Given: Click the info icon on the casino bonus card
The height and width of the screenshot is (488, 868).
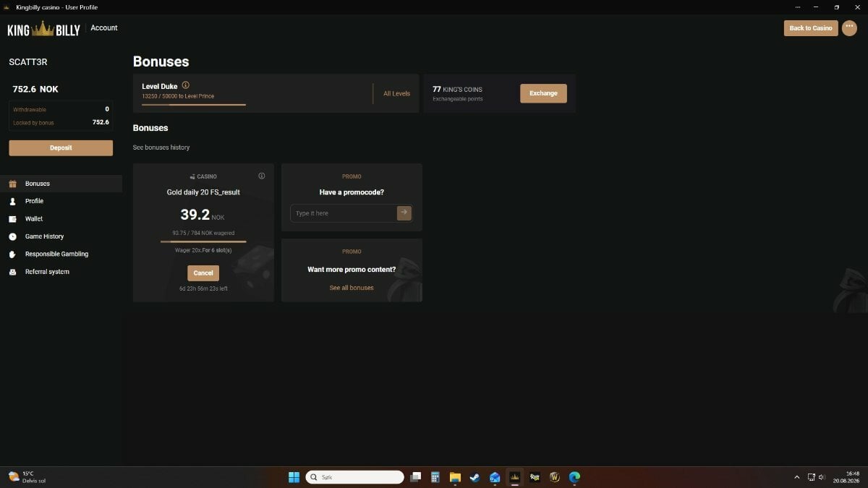Looking at the screenshot, I should click(262, 176).
